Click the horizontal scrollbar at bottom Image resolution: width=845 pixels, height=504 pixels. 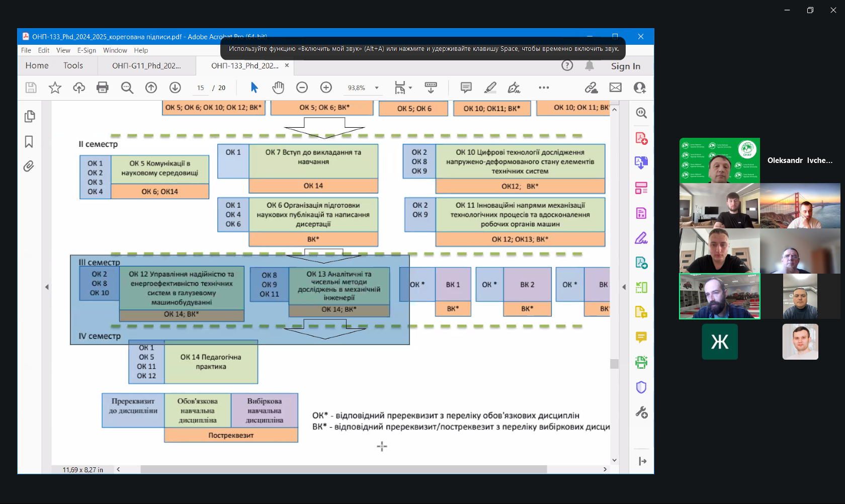click(x=343, y=469)
